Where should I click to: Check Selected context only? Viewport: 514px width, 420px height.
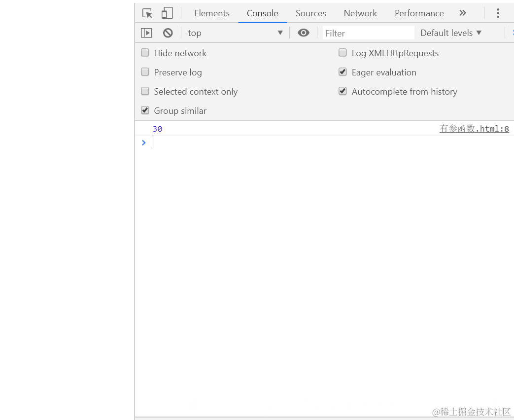click(x=145, y=91)
